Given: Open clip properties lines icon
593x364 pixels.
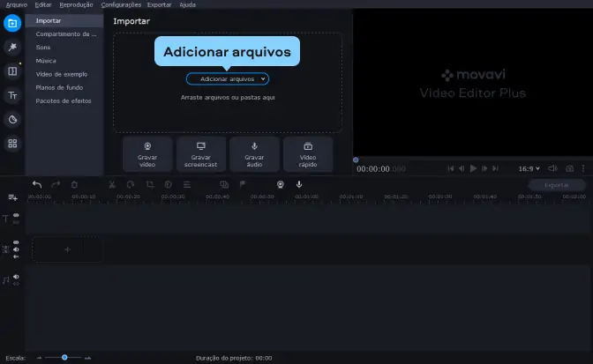Looking at the screenshot, I should [x=187, y=184].
